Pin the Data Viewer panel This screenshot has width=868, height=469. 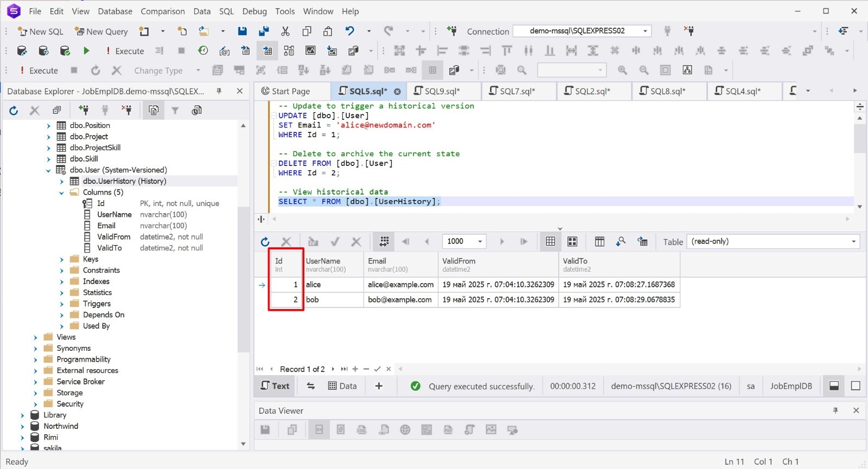[x=835, y=410]
